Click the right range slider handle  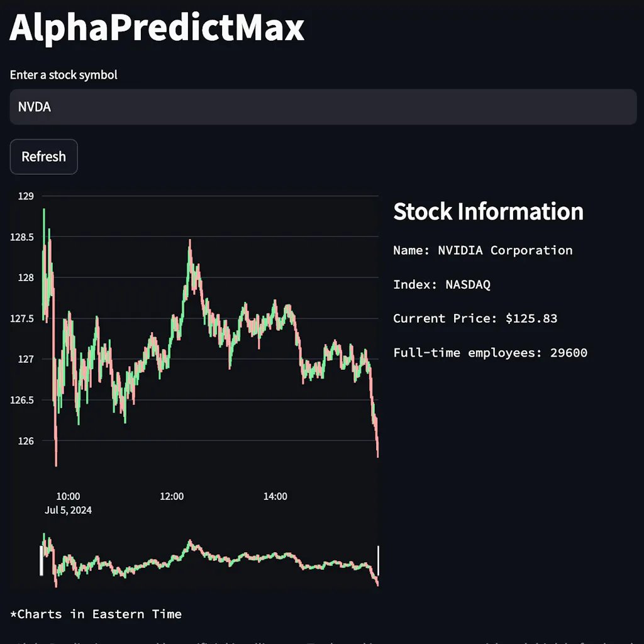(377, 560)
